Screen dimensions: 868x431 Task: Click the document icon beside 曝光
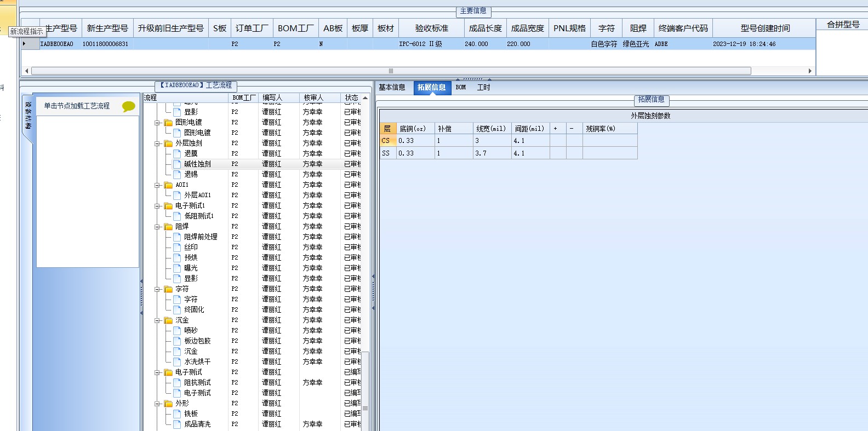tap(177, 268)
